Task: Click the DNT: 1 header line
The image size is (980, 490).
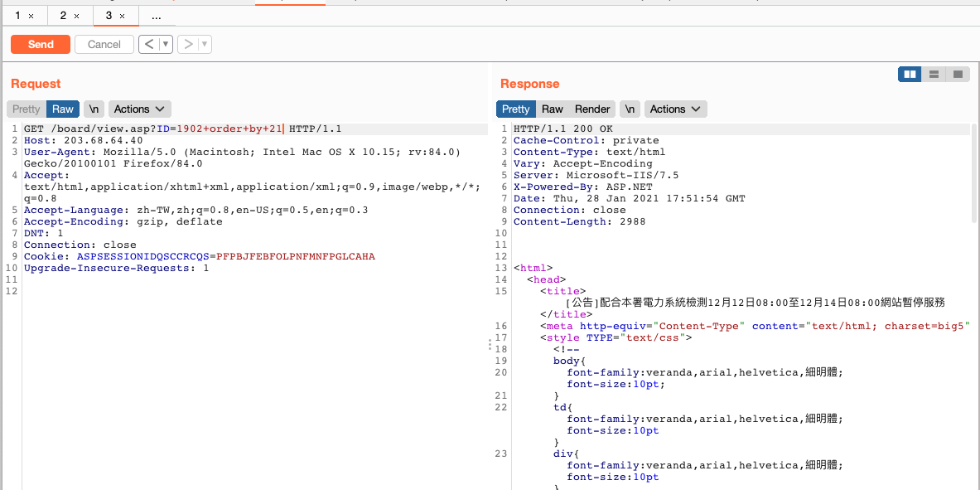Action: (44, 234)
